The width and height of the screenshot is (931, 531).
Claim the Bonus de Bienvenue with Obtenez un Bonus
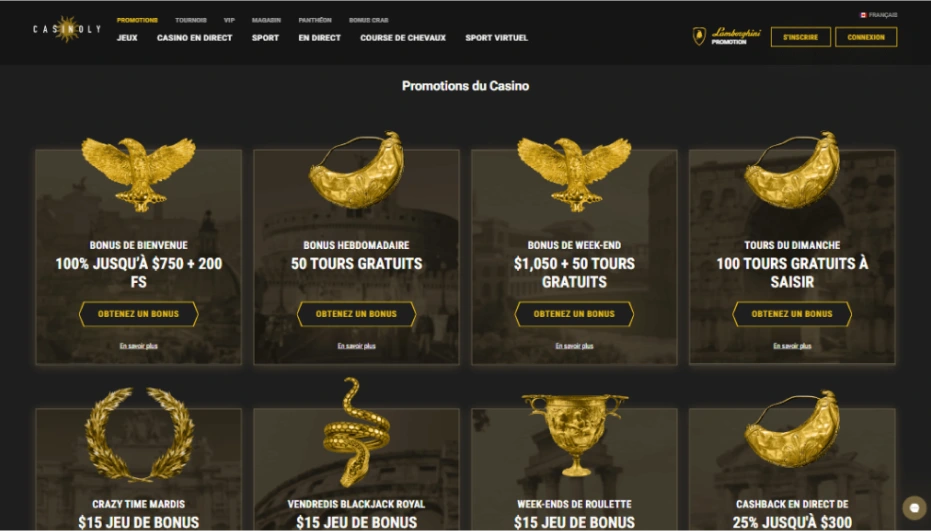coord(138,314)
